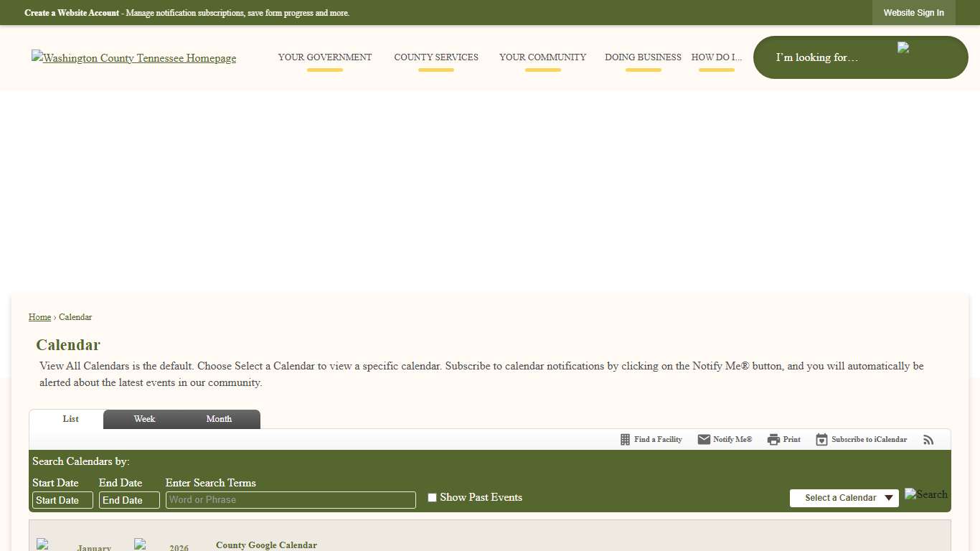
Task: Click the Start Date input field
Action: tap(62, 500)
